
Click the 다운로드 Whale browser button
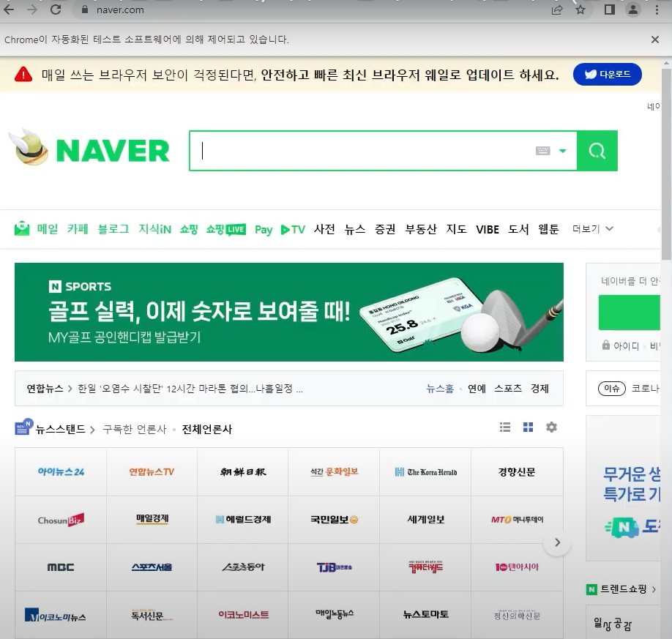pos(608,74)
